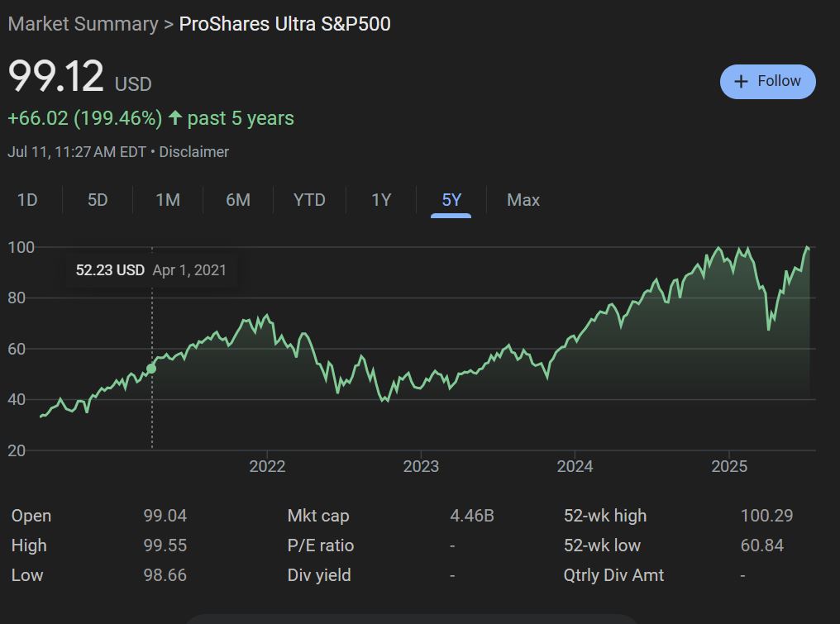Click the chart data point marker for Apr 1, 2021
Screen dimensions: 840x624
(x=151, y=369)
